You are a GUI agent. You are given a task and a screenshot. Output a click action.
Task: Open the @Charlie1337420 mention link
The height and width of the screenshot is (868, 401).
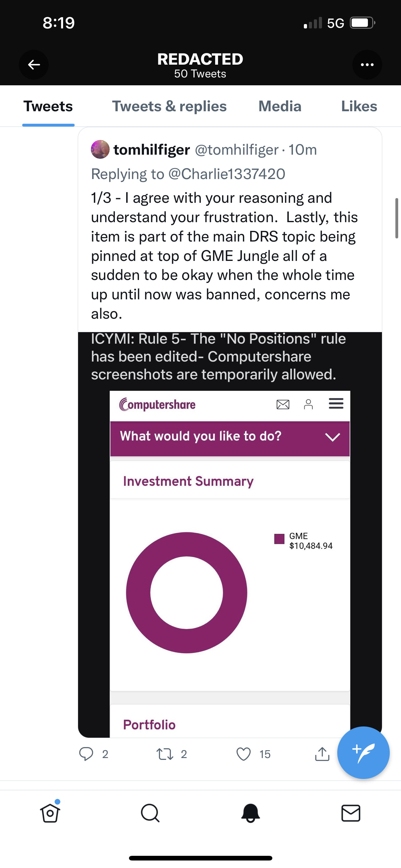click(227, 174)
